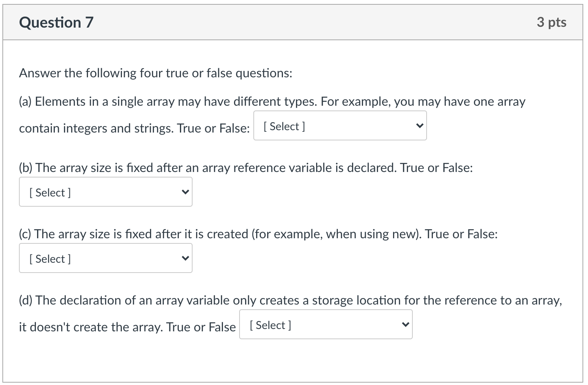Click the chevron arrow on dropdown (d)

(405, 324)
